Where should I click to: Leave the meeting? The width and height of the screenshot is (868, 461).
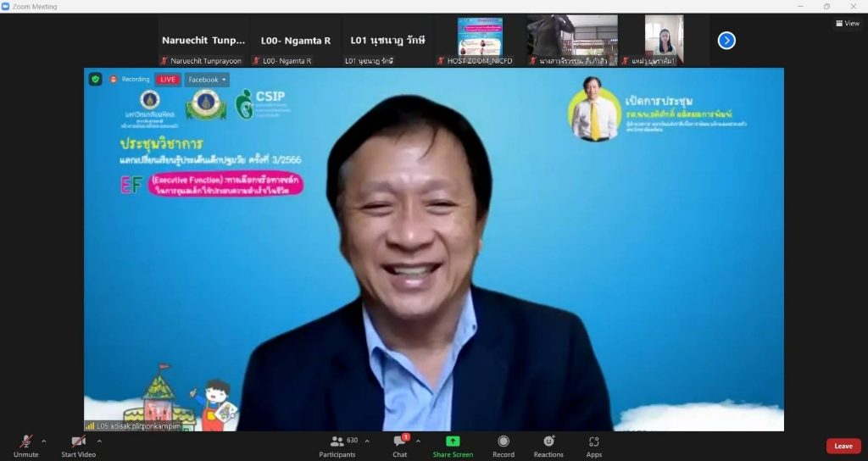(x=843, y=446)
